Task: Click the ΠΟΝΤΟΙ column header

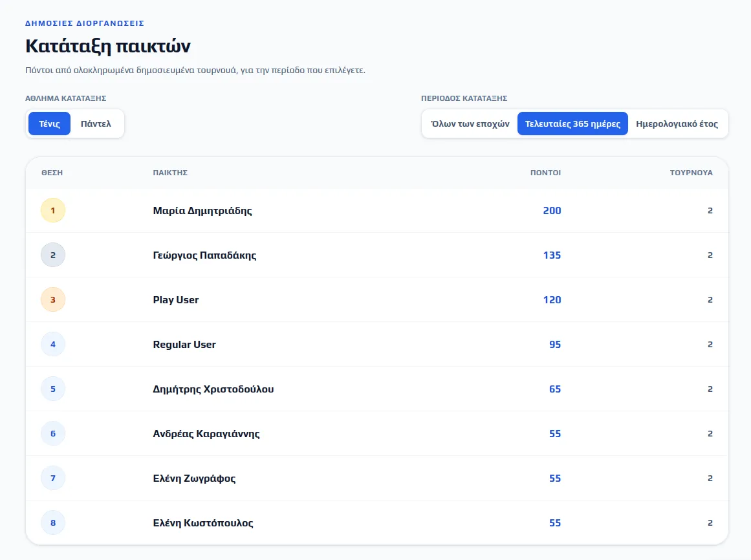Action: [545, 173]
